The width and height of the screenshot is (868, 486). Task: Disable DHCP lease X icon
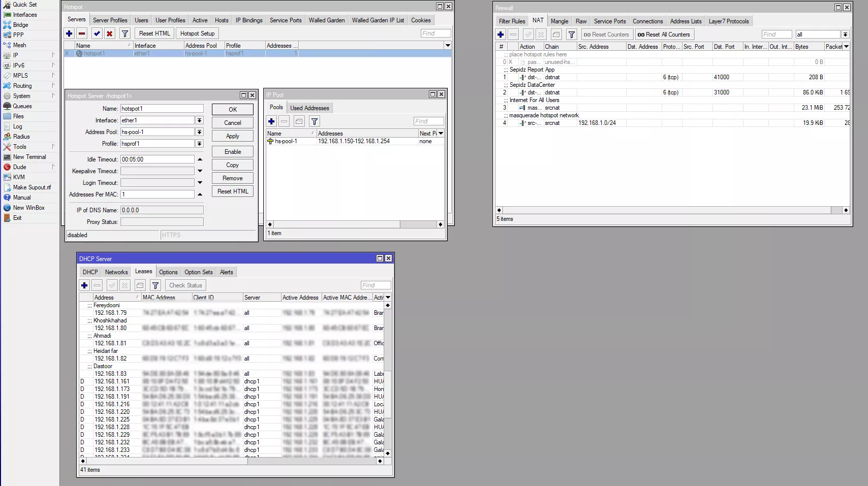point(125,285)
